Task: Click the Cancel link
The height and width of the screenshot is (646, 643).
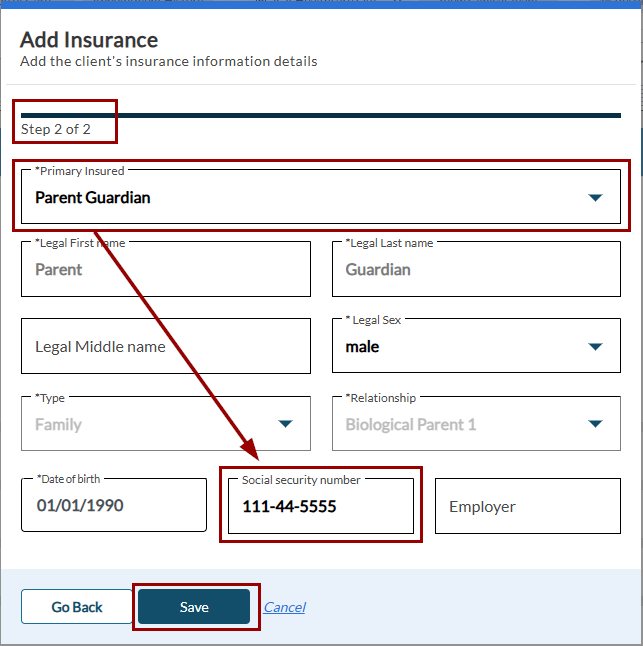Action: pyautogui.click(x=285, y=607)
